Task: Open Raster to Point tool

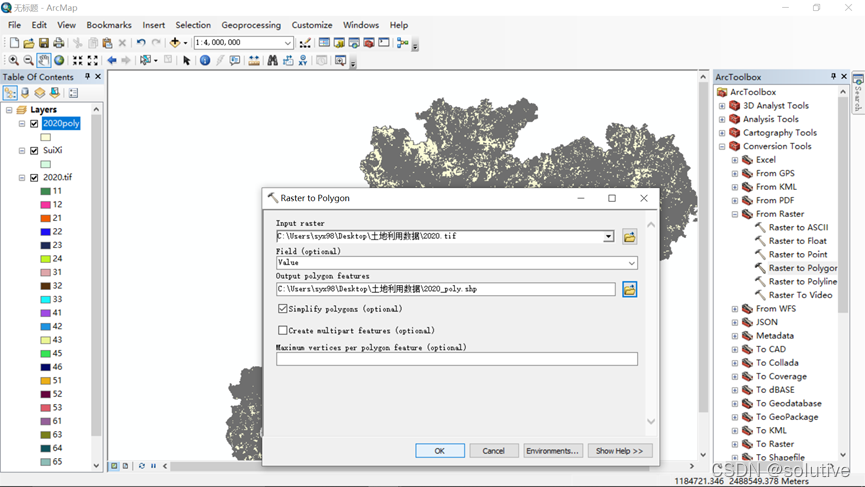Action: (x=798, y=254)
